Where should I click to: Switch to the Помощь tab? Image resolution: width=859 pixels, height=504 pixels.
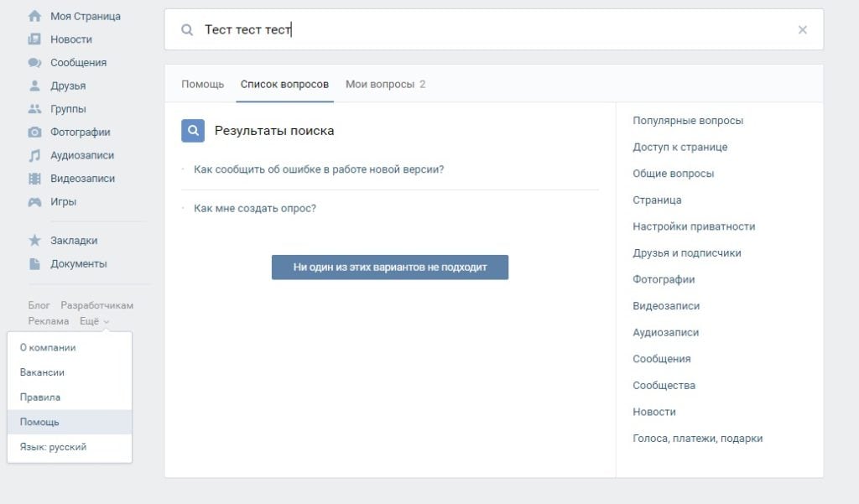click(203, 85)
